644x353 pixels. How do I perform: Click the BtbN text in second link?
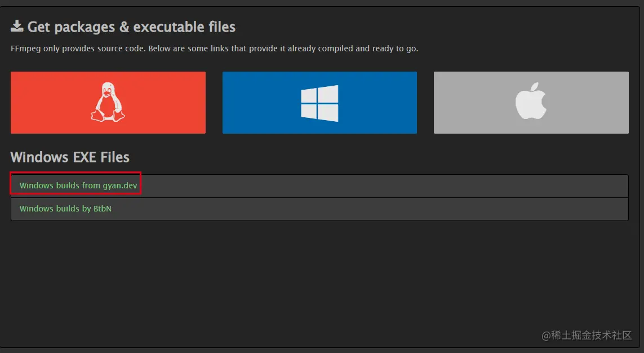[x=103, y=209]
